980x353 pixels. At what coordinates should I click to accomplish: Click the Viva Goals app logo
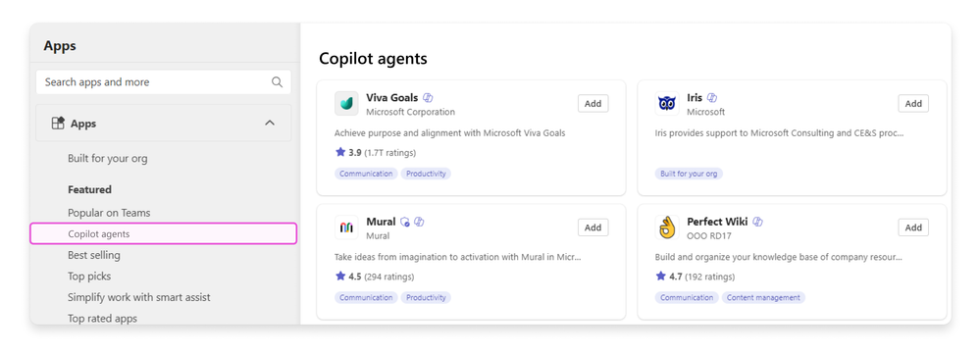[346, 104]
